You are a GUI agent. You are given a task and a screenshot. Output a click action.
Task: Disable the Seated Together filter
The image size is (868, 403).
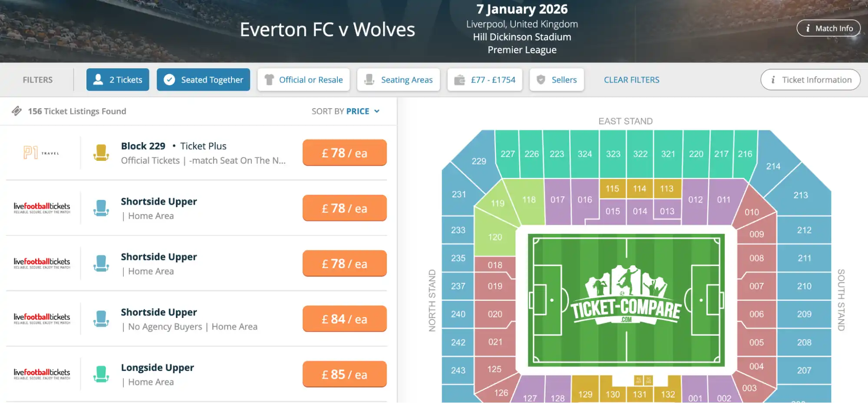(203, 80)
